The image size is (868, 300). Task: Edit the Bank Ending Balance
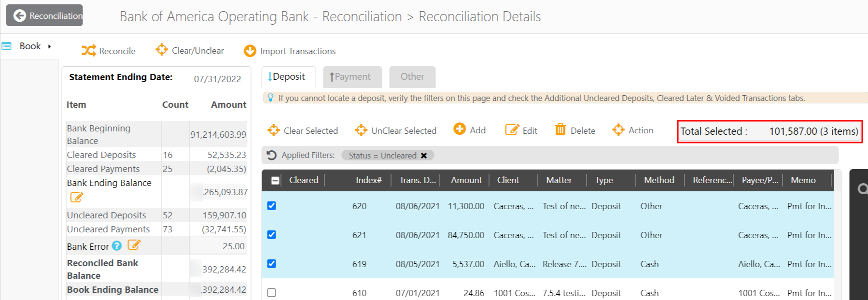point(76,197)
